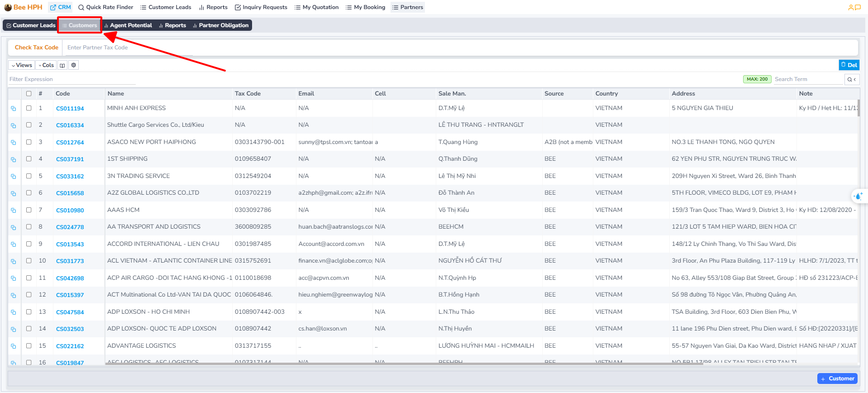Click the Enter Partner Tax Code field
This screenshot has width=868, height=393.
(129, 48)
